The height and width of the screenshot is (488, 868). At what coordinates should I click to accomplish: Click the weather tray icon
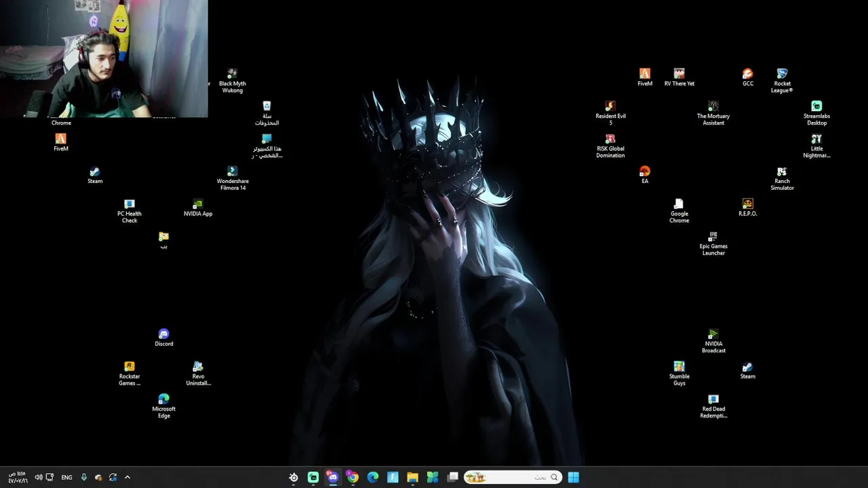tap(98, 477)
